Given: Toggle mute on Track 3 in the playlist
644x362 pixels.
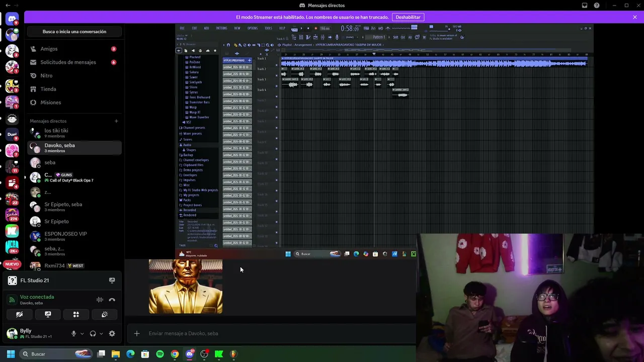Looking at the screenshot, I should (276, 85).
